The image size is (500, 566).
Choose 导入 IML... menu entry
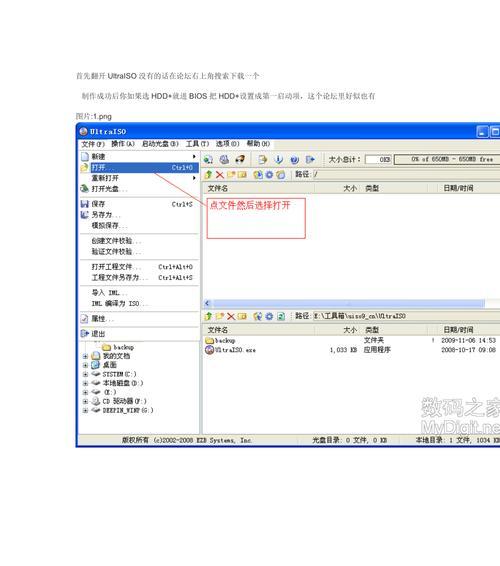pos(139,293)
